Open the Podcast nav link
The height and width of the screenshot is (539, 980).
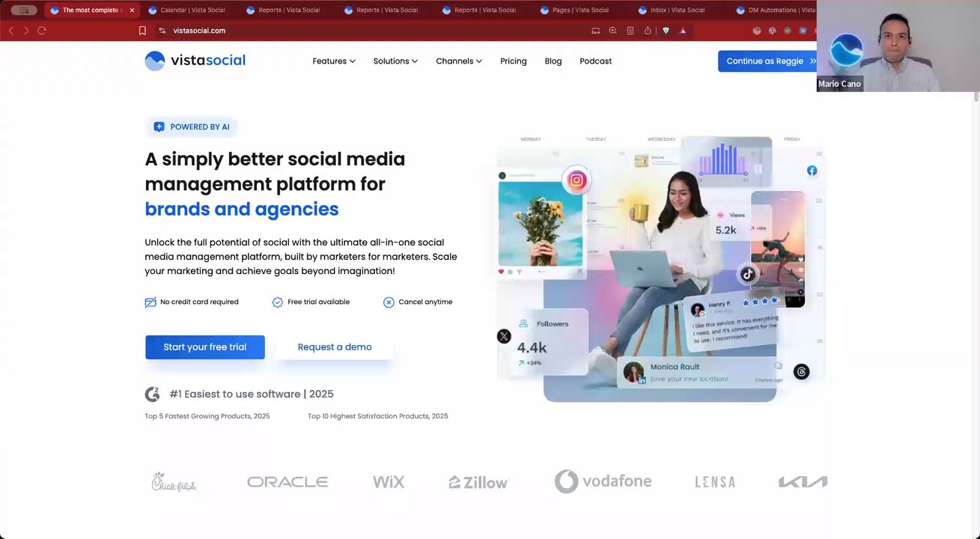pyautogui.click(x=596, y=61)
